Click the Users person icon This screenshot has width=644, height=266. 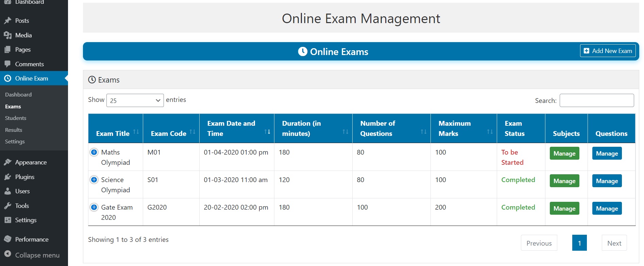(7, 191)
